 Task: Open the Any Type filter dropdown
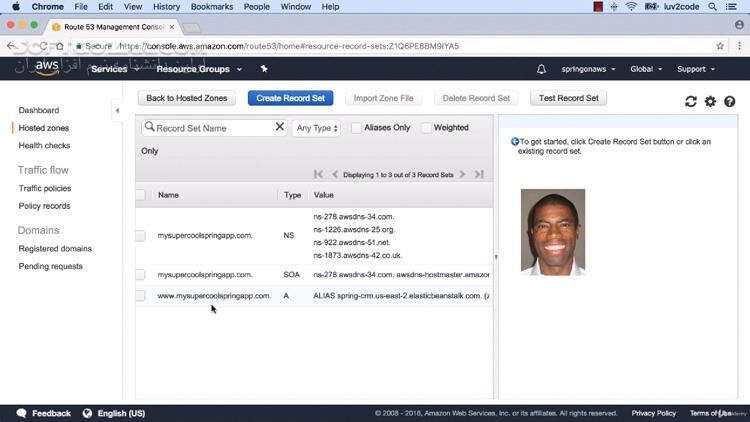(316, 128)
